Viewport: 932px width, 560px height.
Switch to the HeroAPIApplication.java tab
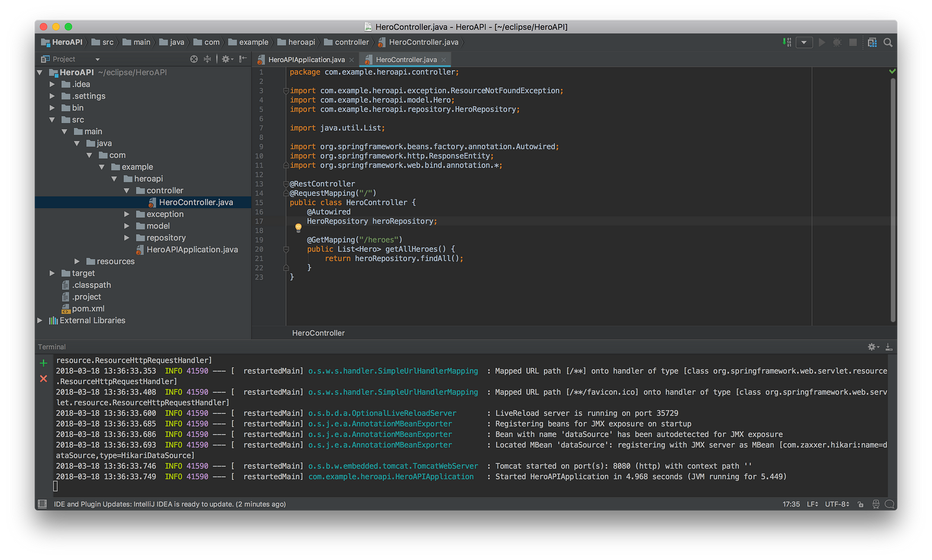307,60
